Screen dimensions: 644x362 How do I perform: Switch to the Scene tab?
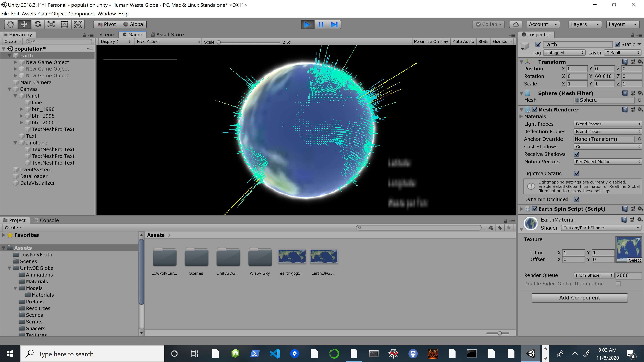click(106, 35)
